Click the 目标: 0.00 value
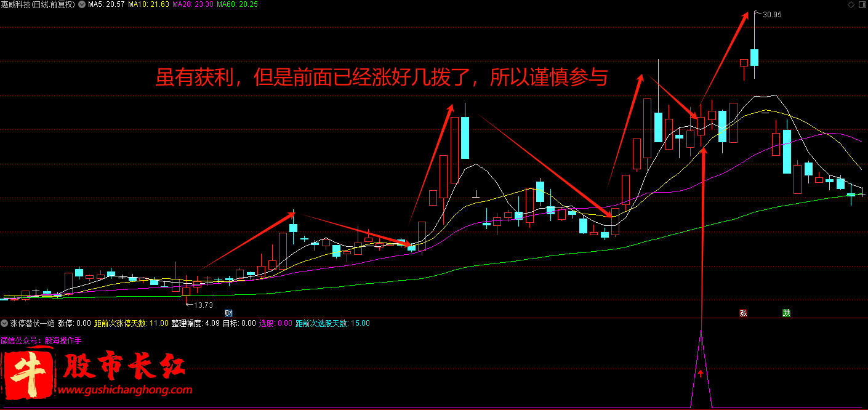The width and height of the screenshot is (868, 410). point(239,323)
